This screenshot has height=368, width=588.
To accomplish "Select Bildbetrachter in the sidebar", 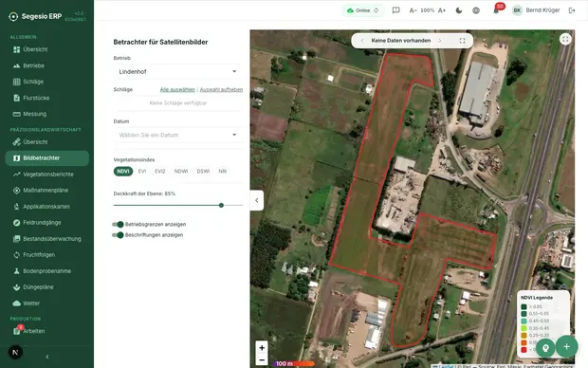I will 46,158.
